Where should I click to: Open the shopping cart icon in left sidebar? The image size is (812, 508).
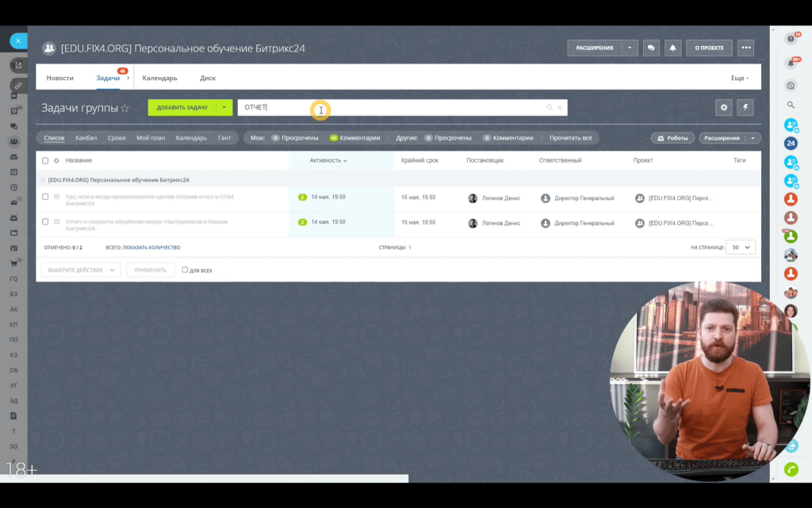tap(14, 264)
